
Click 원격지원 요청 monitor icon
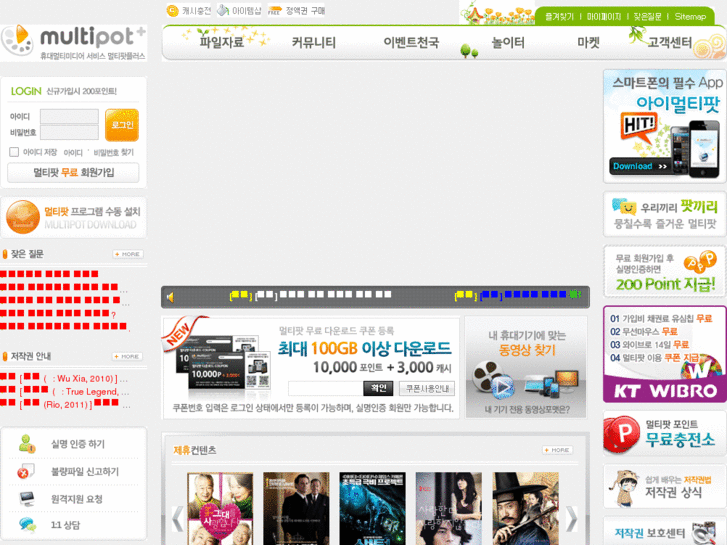pyautogui.click(x=27, y=499)
